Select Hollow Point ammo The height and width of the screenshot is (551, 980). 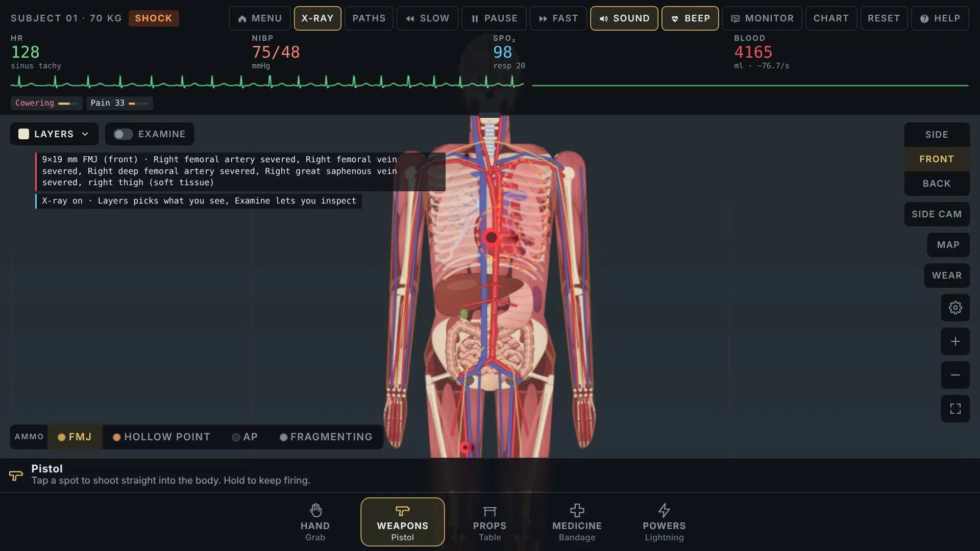tap(161, 437)
